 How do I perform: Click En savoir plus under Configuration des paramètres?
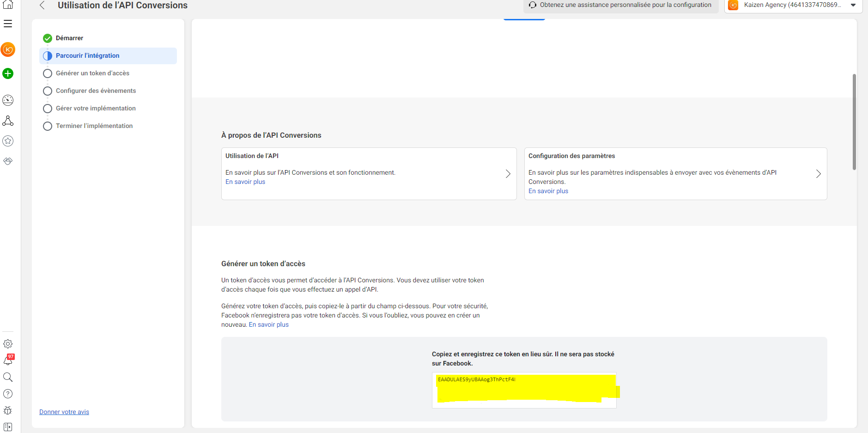point(548,191)
